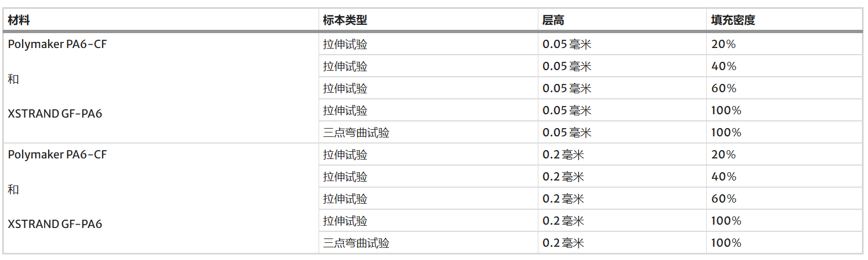The height and width of the screenshot is (260, 868).
Task: Click Polymaker PA6-CF in the 0.2 毫米 group
Action: coord(57,155)
